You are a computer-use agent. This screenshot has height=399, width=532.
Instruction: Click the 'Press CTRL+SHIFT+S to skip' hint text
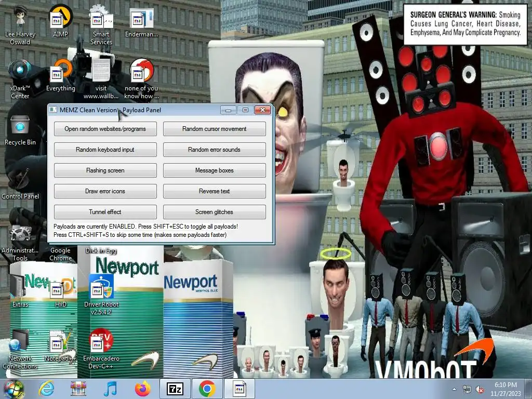[x=140, y=235]
